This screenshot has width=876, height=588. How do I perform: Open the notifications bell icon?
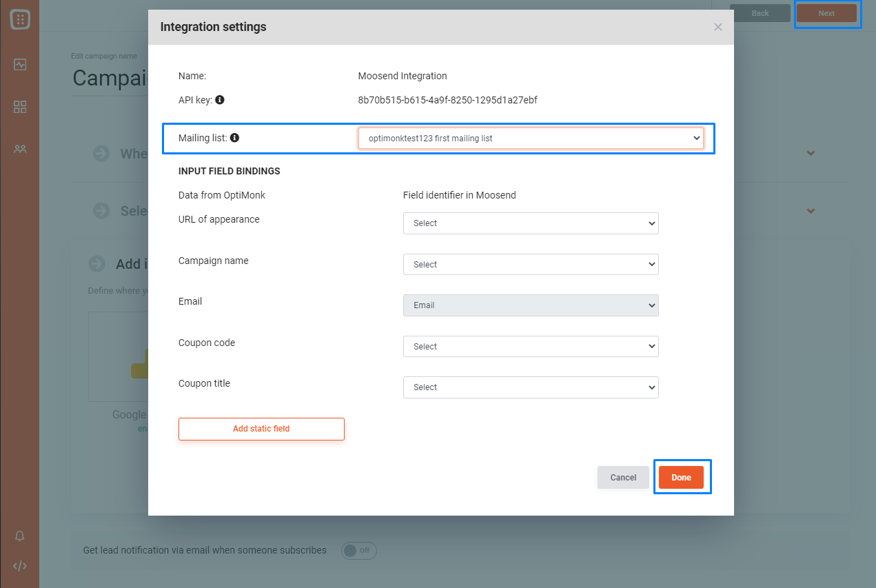pyautogui.click(x=20, y=536)
